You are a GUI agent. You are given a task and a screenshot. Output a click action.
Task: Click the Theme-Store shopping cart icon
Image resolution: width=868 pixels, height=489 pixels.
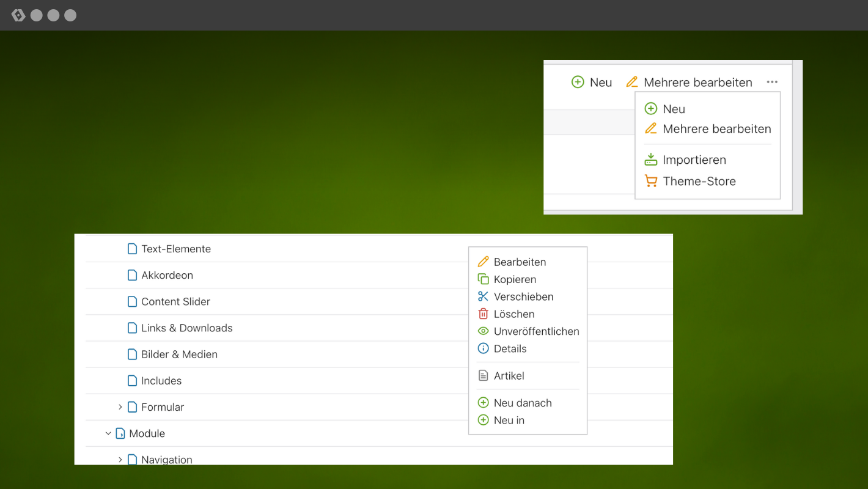651,182
